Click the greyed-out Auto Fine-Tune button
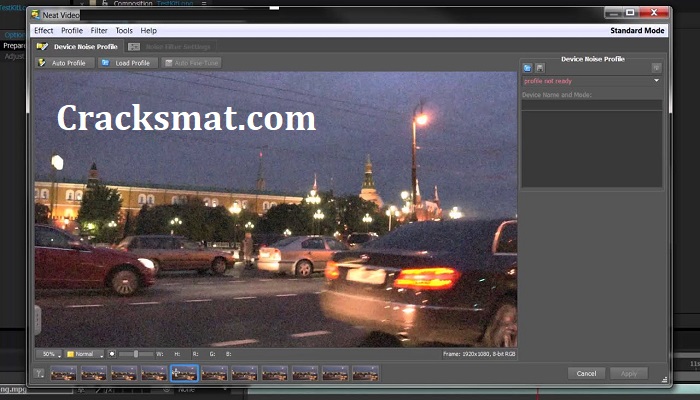Viewport: 700px width, 400px height. click(x=192, y=63)
